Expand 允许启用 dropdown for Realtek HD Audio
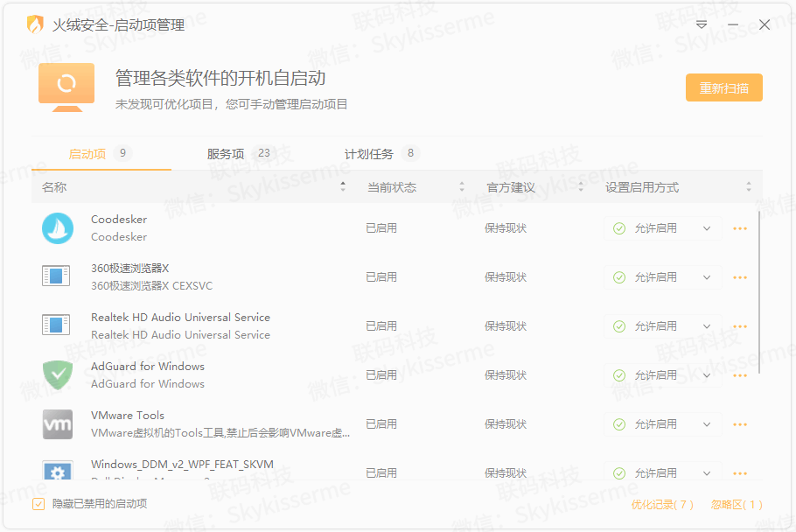796x532 pixels. 707,326
